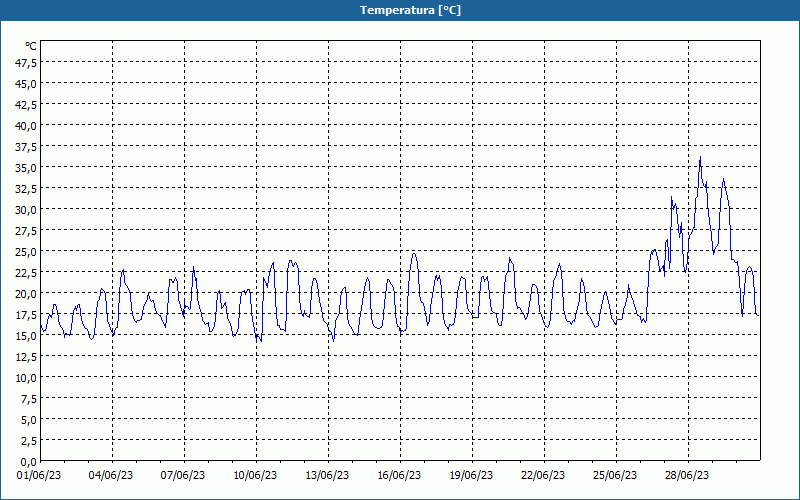Click the 45,0 y-axis label
This screenshot has height=500, width=800.
point(26,84)
